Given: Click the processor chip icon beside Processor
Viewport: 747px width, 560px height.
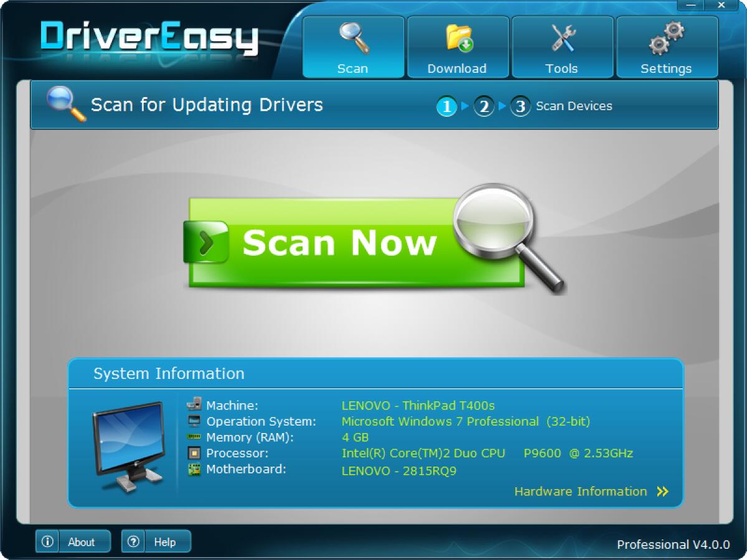Looking at the screenshot, I should click(x=194, y=452).
